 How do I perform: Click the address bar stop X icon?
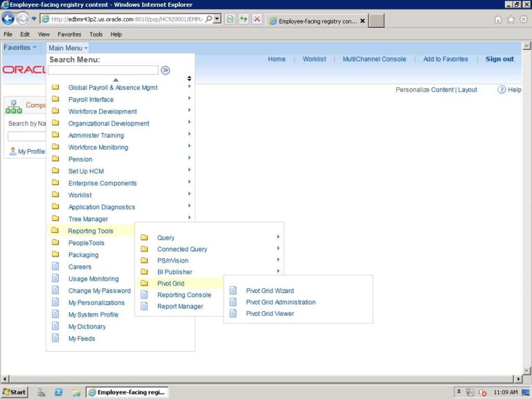click(x=256, y=19)
